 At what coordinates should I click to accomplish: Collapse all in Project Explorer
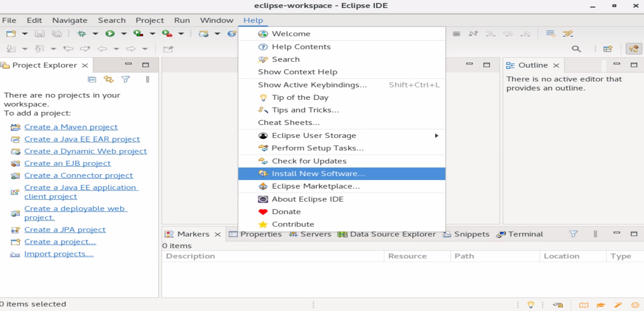pos(92,80)
